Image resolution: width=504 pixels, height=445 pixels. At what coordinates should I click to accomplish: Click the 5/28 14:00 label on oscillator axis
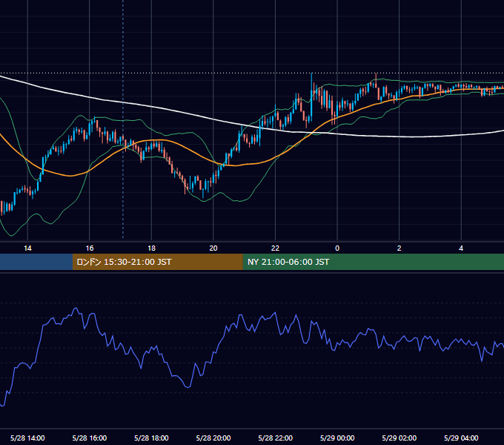tap(27, 438)
